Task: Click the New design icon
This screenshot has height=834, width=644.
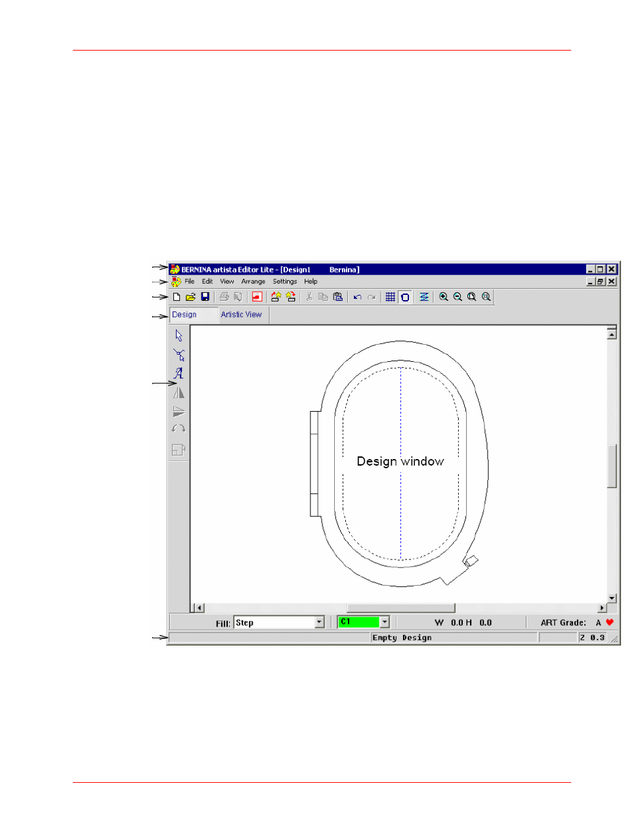Action: [176, 297]
